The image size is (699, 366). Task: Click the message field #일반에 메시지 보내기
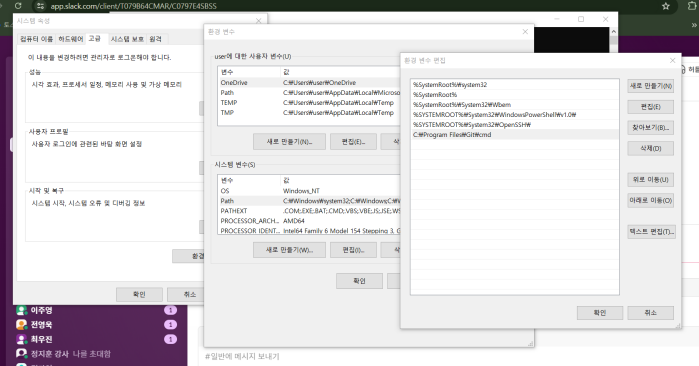click(242, 356)
